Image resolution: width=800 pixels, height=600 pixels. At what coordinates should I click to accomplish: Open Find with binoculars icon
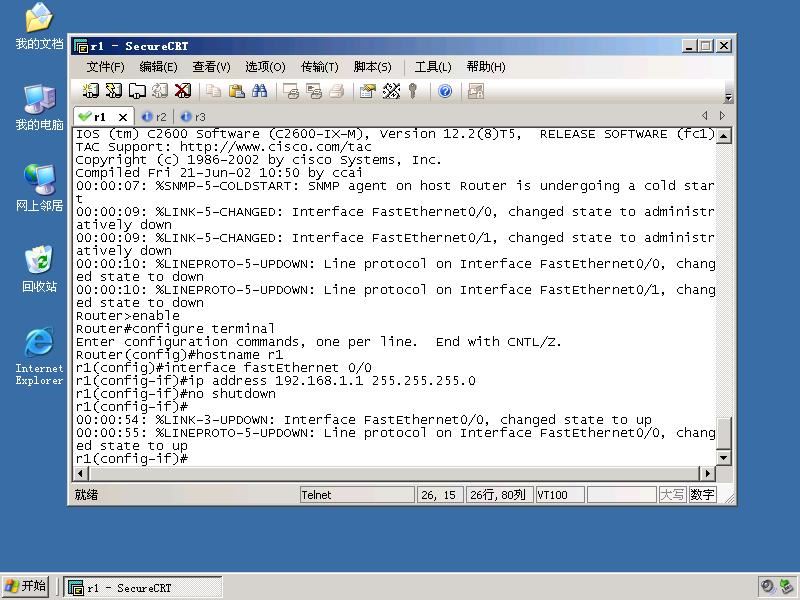point(259,91)
